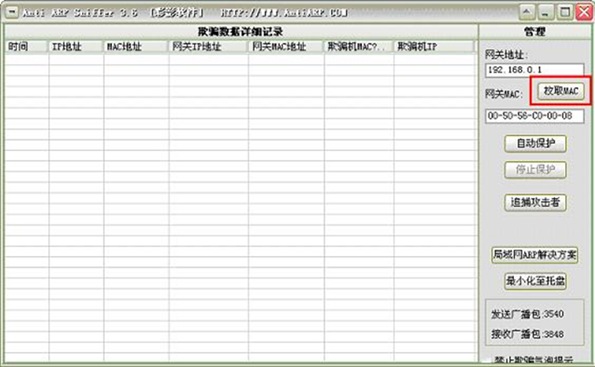Click the 管理 panel heading
Image resolution: width=595 pixels, height=367 pixels.
click(x=535, y=32)
